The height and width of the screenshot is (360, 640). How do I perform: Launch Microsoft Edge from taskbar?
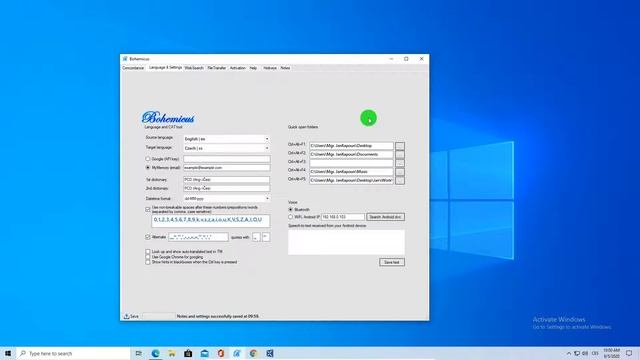tap(155, 353)
